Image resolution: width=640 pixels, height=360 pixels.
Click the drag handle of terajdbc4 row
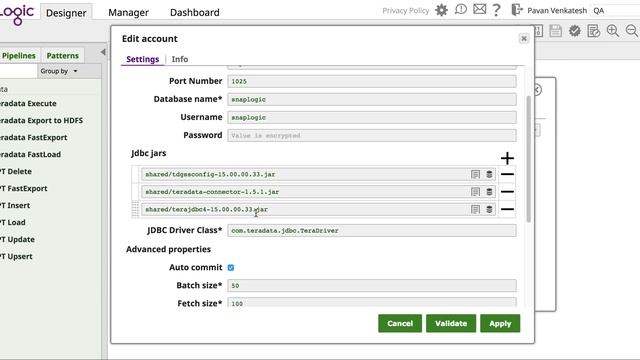click(136, 209)
